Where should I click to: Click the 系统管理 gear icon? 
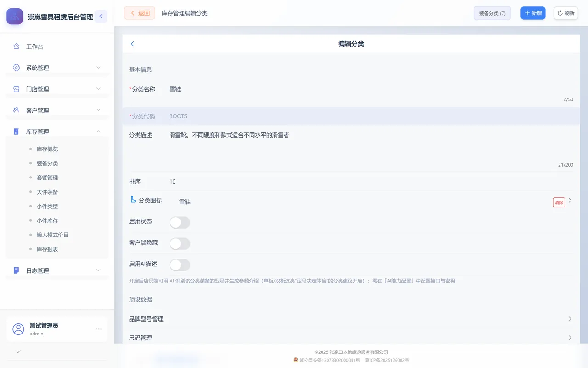[x=16, y=68]
